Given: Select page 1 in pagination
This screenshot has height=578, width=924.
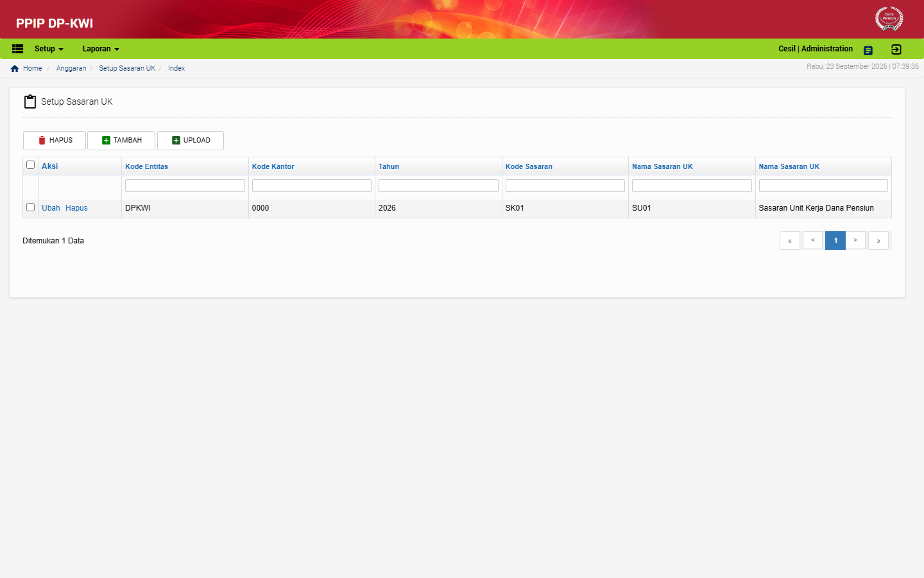Looking at the screenshot, I should [835, 240].
